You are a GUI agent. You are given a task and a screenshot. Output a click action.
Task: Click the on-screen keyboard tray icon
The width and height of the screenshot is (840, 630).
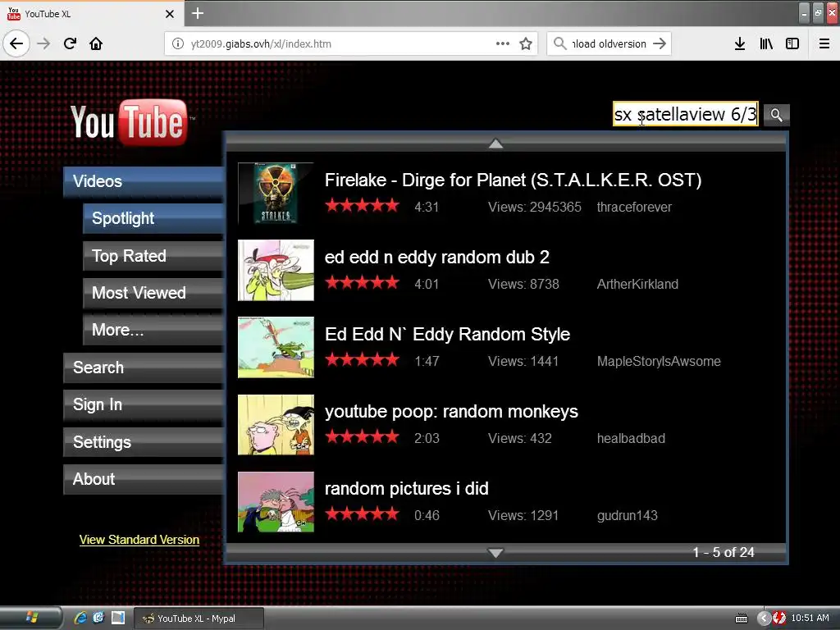742,619
